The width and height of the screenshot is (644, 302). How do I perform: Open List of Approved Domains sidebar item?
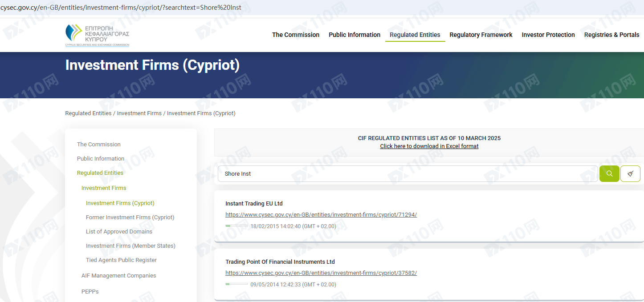[119, 232]
